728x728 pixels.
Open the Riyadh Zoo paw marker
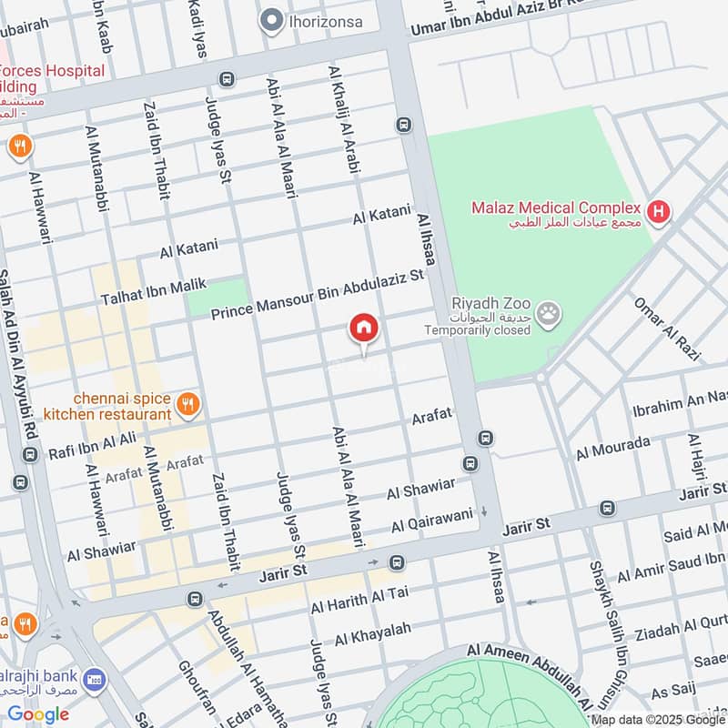coord(549,315)
